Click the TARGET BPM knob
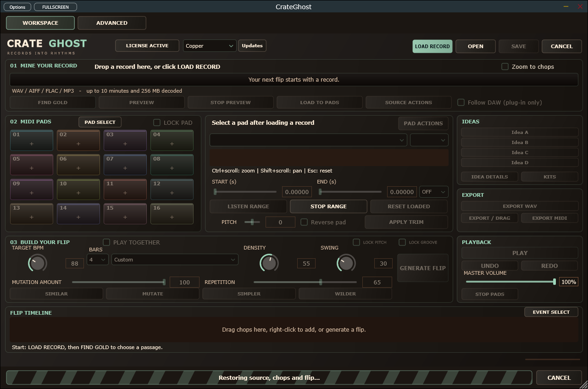Screen dimensions: 588x389 (38, 263)
